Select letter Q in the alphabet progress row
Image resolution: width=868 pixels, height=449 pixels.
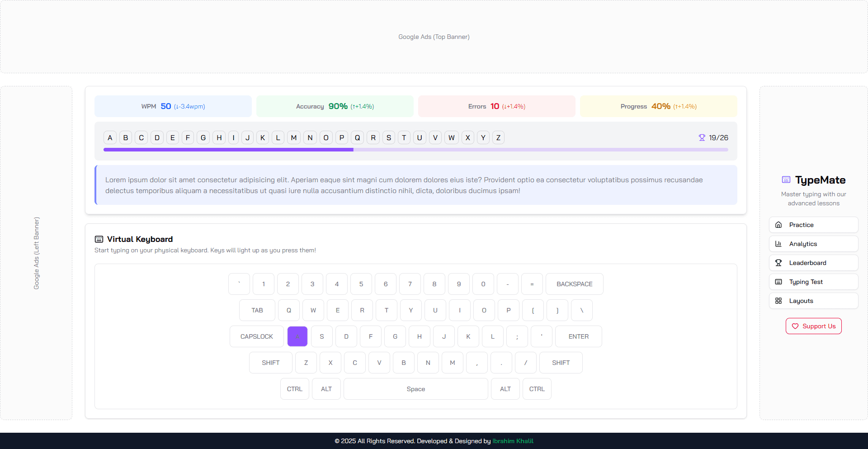(357, 137)
